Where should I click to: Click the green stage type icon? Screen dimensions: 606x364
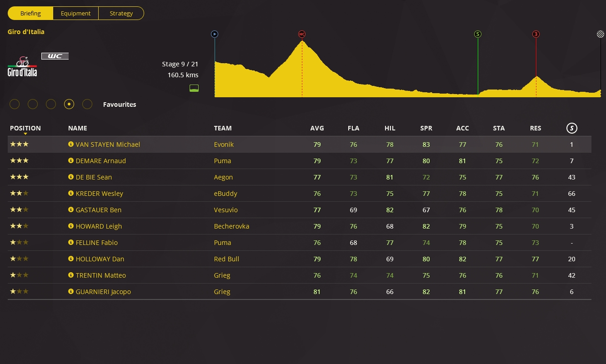click(x=194, y=88)
